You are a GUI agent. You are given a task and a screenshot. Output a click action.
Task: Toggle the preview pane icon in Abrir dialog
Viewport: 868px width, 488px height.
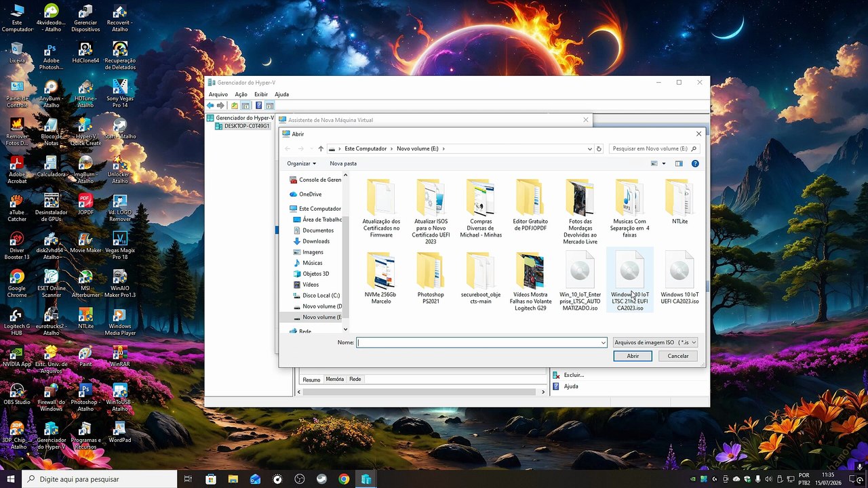point(679,163)
